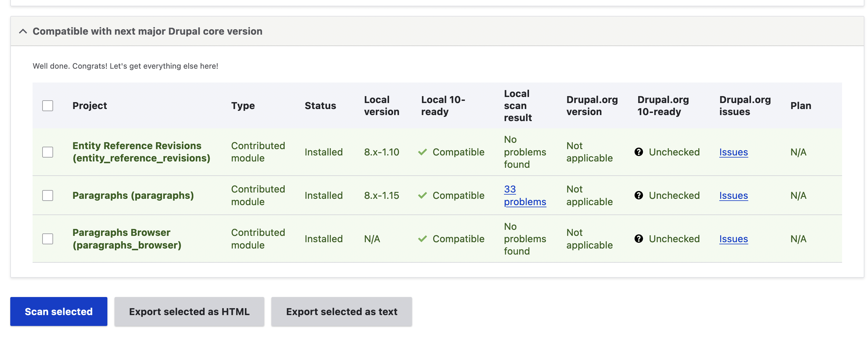Click the Plan column header
868x344 pixels.
tap(801, 106)
